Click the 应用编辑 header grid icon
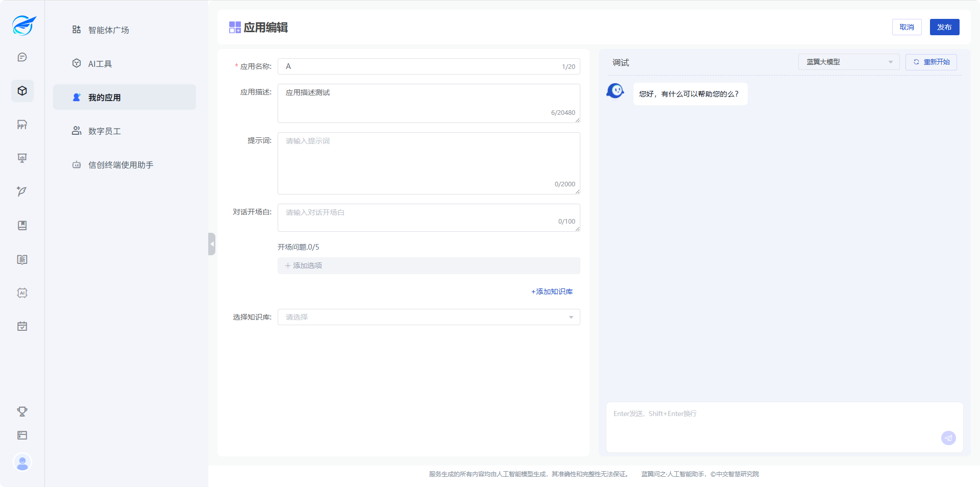Image resolution: width=980 pixels, height=487 pixels. click(x=235, y=27)
